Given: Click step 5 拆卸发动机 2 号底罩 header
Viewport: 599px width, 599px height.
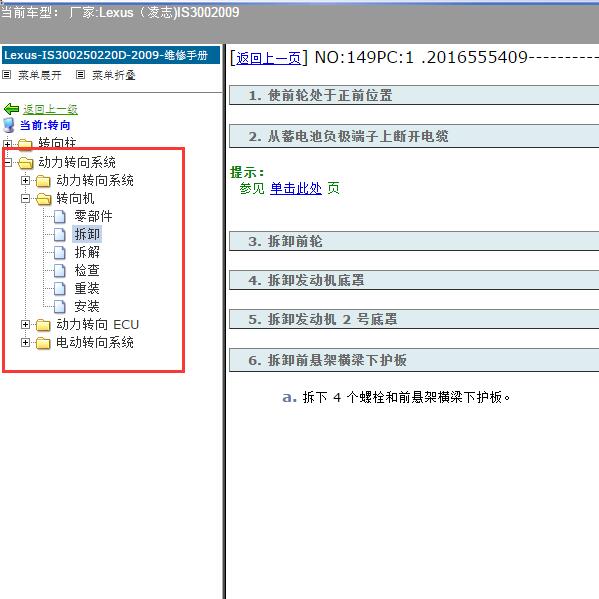Looking at the screenshot, I should (414, 319).
